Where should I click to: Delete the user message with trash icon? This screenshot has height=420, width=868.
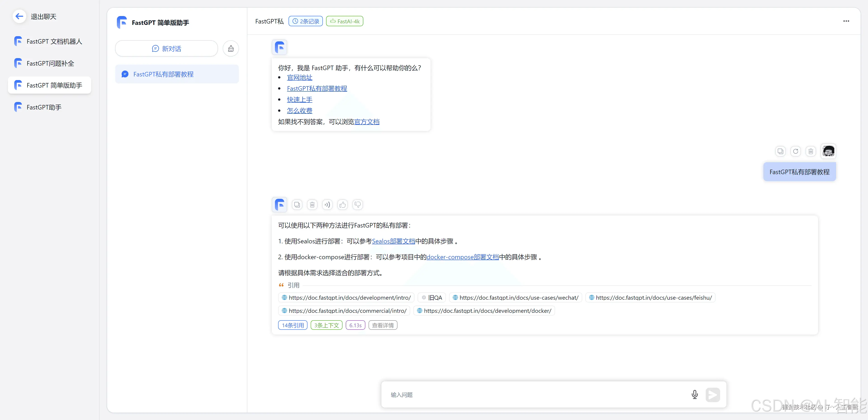click(x=811, y=151)
